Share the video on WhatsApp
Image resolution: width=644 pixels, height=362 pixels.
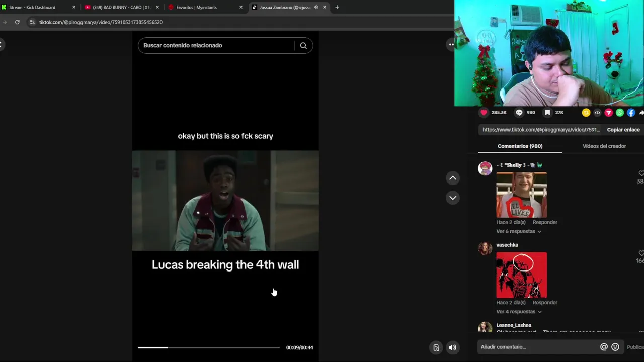[620, 113]
